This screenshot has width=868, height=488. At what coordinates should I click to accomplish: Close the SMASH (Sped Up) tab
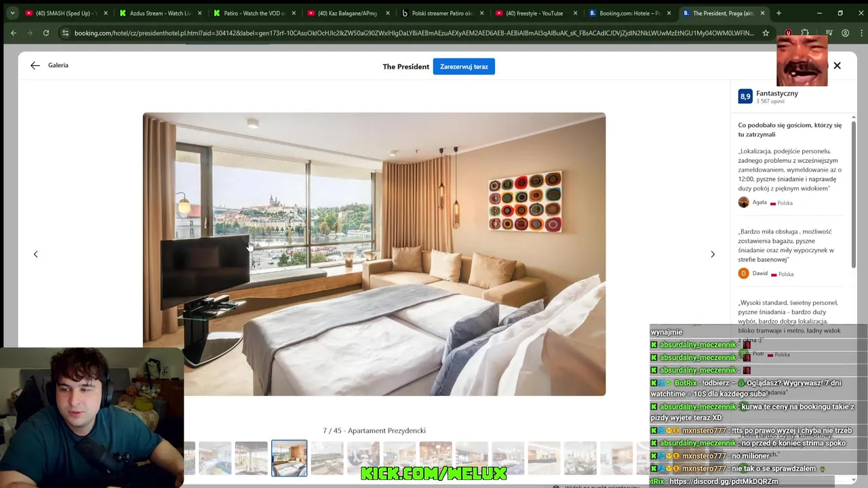coord(106,13)
